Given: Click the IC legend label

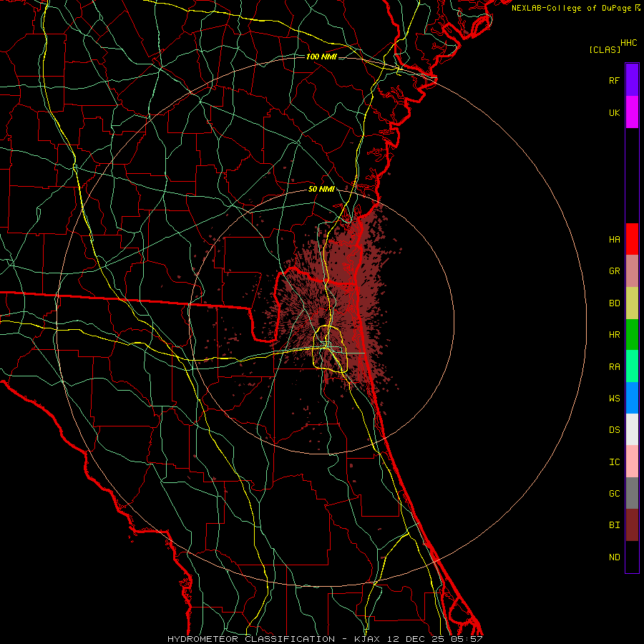Looking at the screenshot, I should click(615, 462).
